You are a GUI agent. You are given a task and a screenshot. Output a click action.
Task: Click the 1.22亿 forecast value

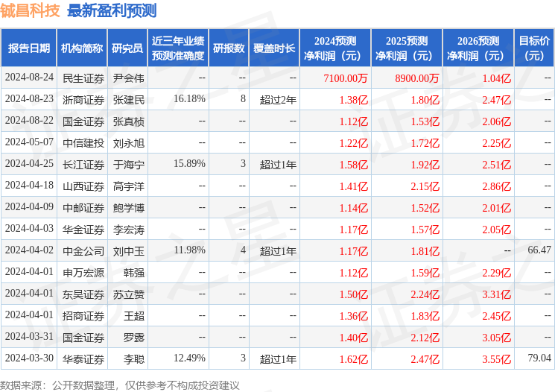(354, 142)
